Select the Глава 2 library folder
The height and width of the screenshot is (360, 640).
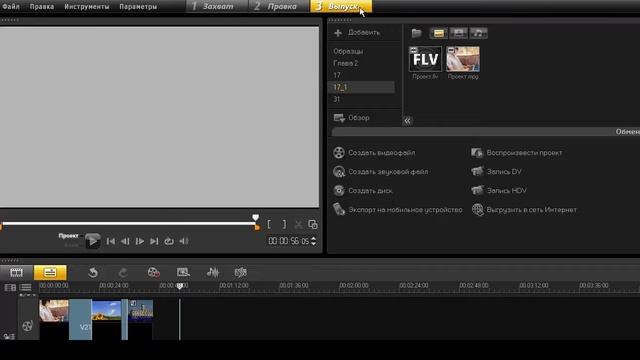pos(345,63)
